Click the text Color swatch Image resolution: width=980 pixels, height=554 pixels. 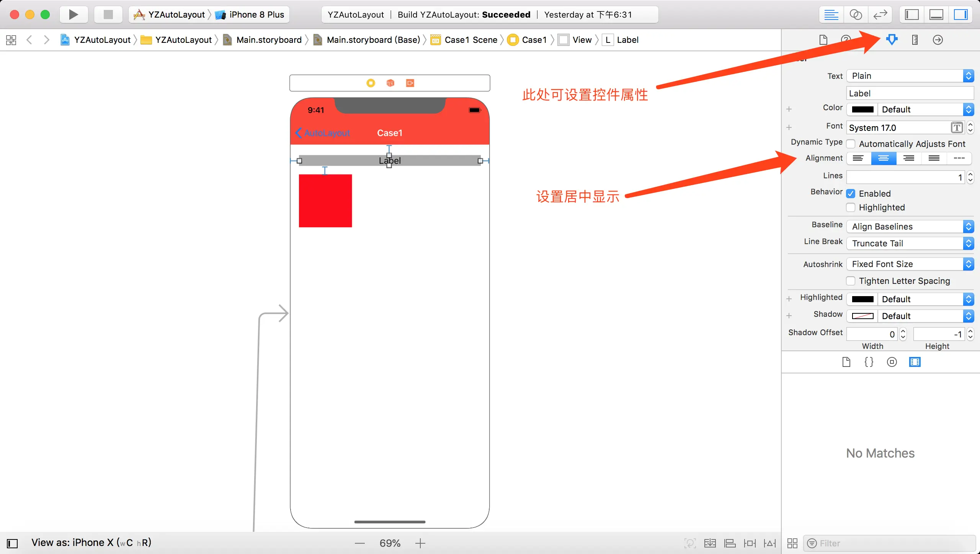(862, 109)
